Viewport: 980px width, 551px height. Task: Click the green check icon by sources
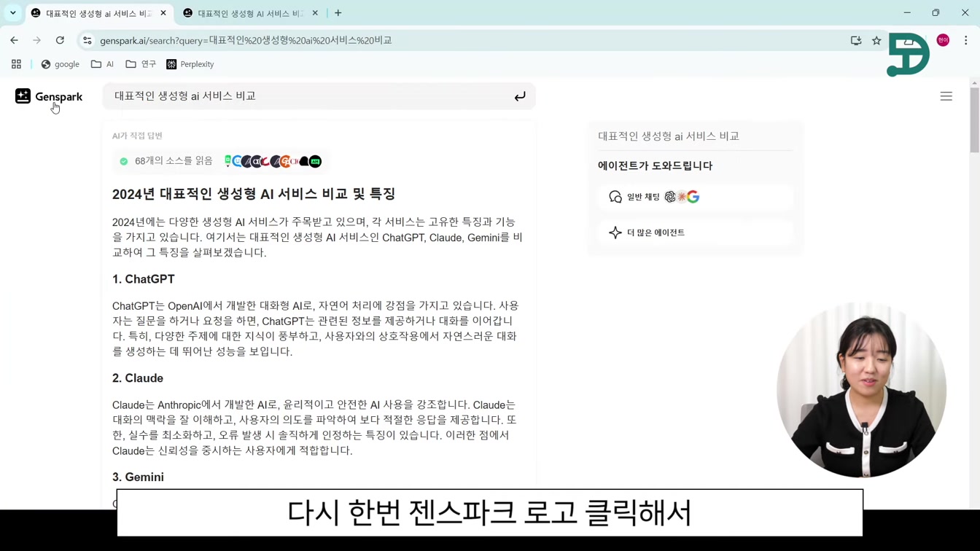pyautogui.click(x=124, y=161)
